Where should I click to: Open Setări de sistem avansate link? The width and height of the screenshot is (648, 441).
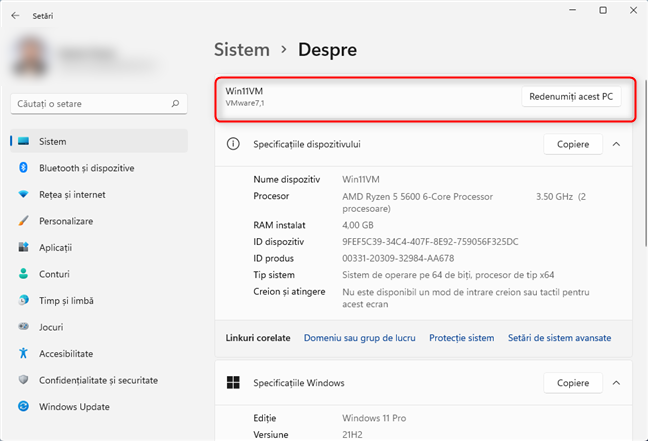[x=559, y=338]
